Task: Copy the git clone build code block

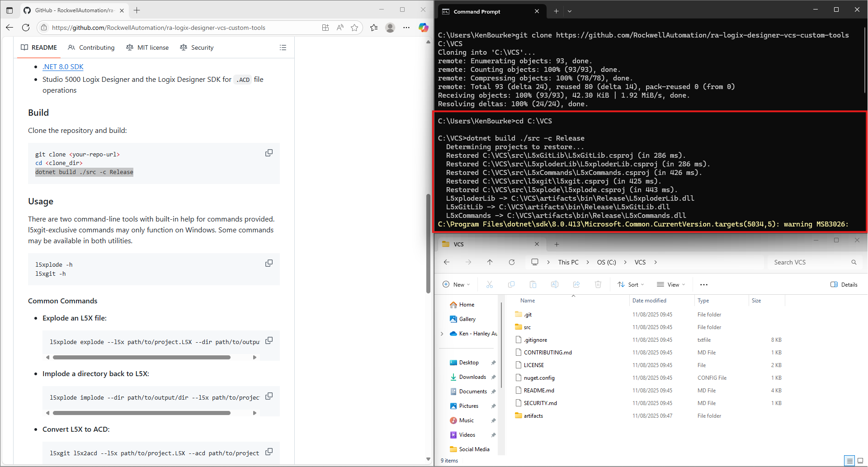Action: pyautogui.click(x=269, y=153)
